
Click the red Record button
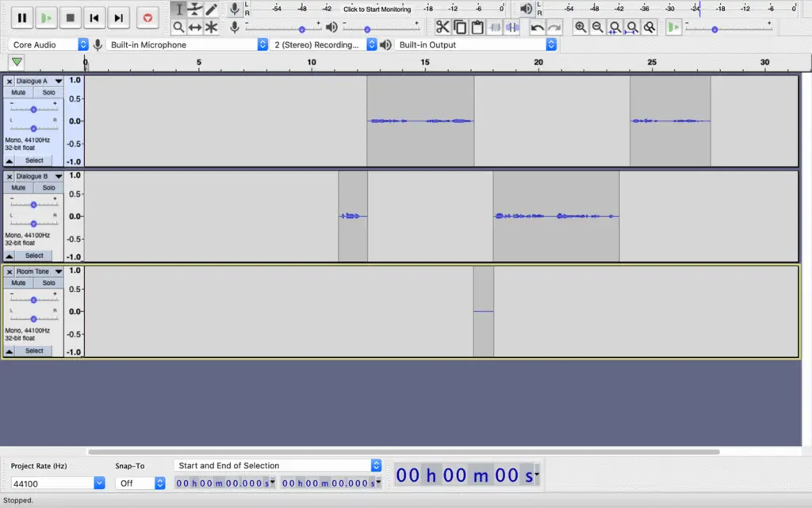[147, 18]
